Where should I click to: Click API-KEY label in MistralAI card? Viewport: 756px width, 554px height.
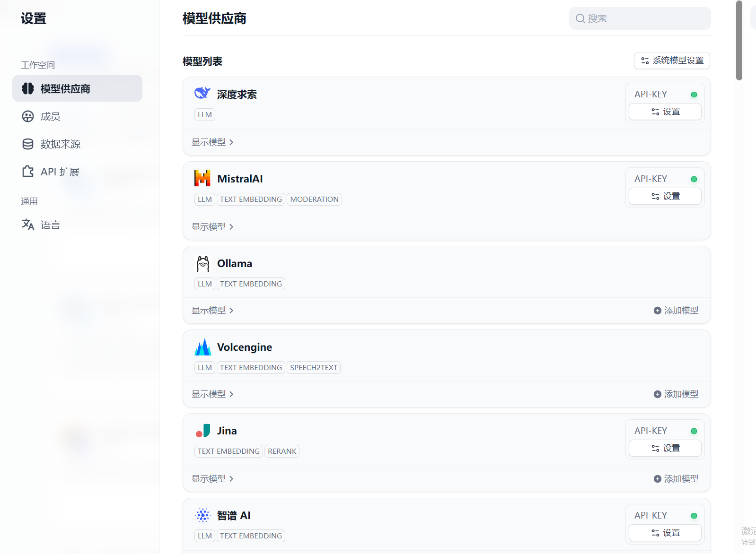[651, 179]
